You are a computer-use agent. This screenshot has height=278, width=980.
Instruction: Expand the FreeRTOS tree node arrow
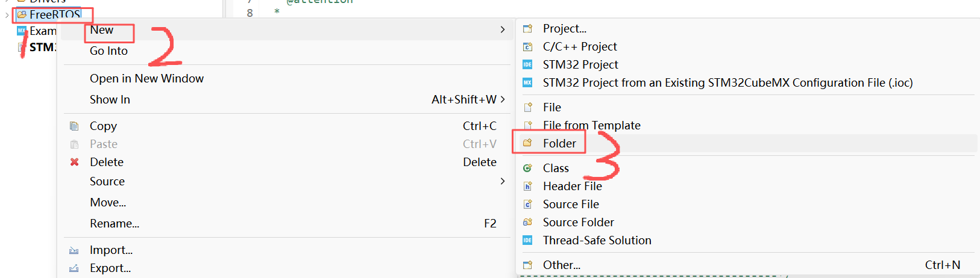pos(7,14)
